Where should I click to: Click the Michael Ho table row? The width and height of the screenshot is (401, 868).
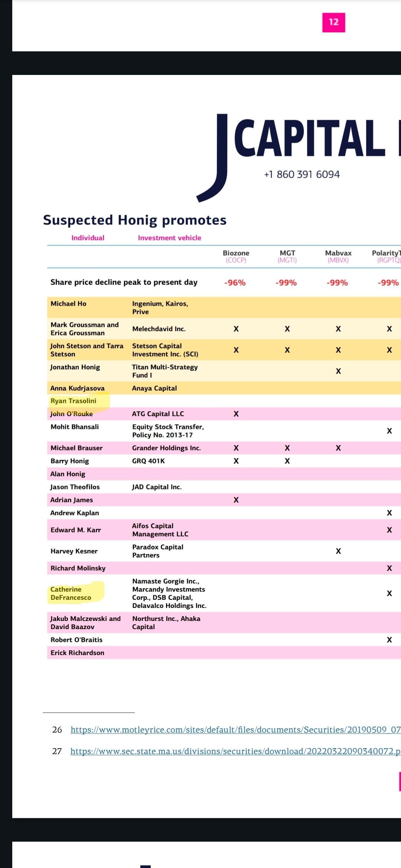224,308
